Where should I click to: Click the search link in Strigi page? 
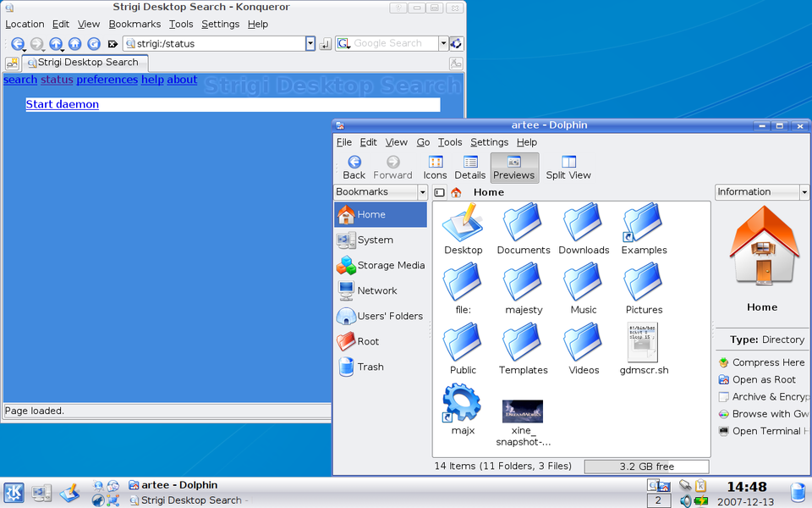click(20, 80)
